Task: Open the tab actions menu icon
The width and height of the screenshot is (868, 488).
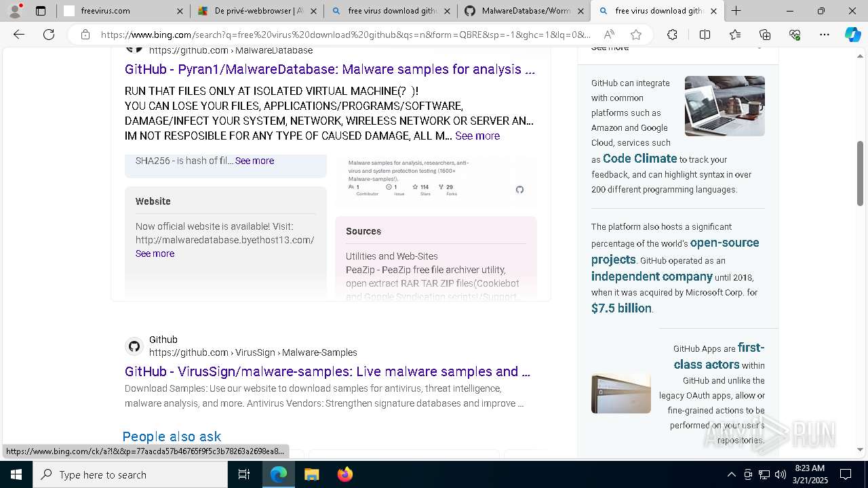Action: 41,11
